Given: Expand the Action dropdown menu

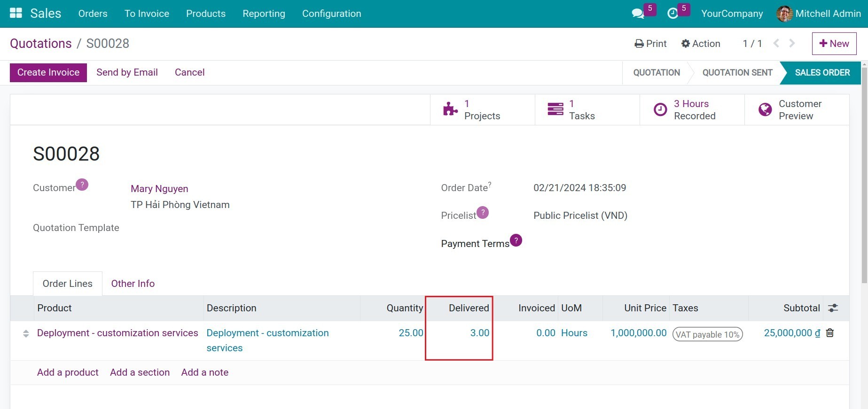Looking at the screenshot, I should [x=701, y=44].
